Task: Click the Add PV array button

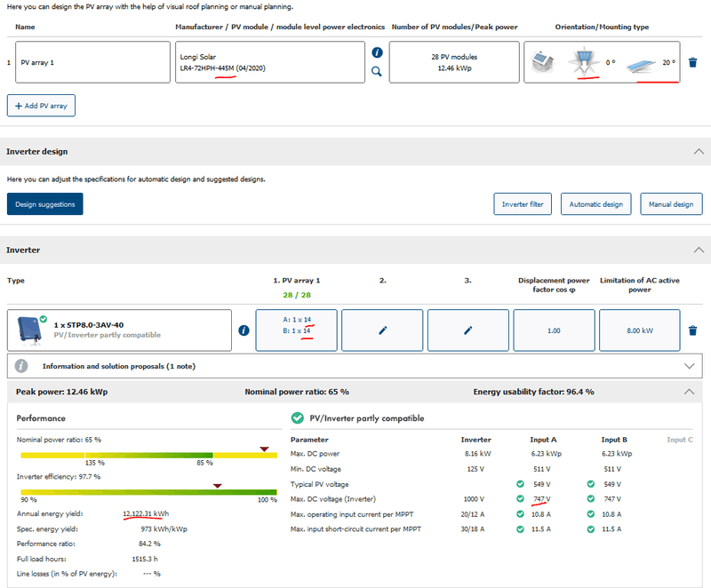Action: pyautogui.click(x=41, y=106)
